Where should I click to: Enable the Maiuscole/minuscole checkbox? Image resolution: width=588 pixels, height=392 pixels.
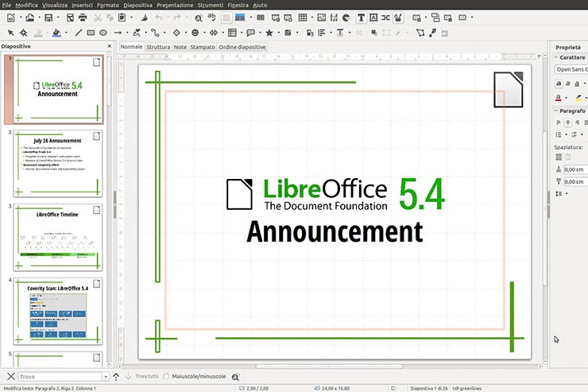point(166,376)
